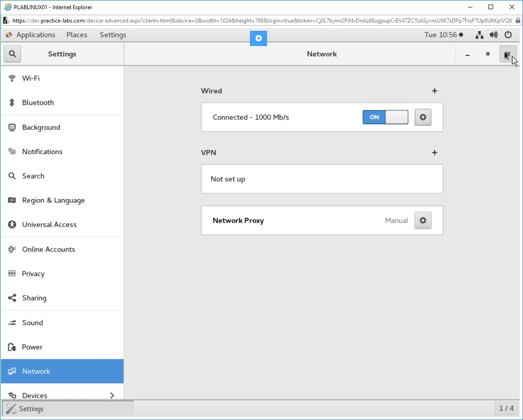This screenshot has height=420, width=523.
Task: Add a new VPN connection
Action: coord(434,153)
